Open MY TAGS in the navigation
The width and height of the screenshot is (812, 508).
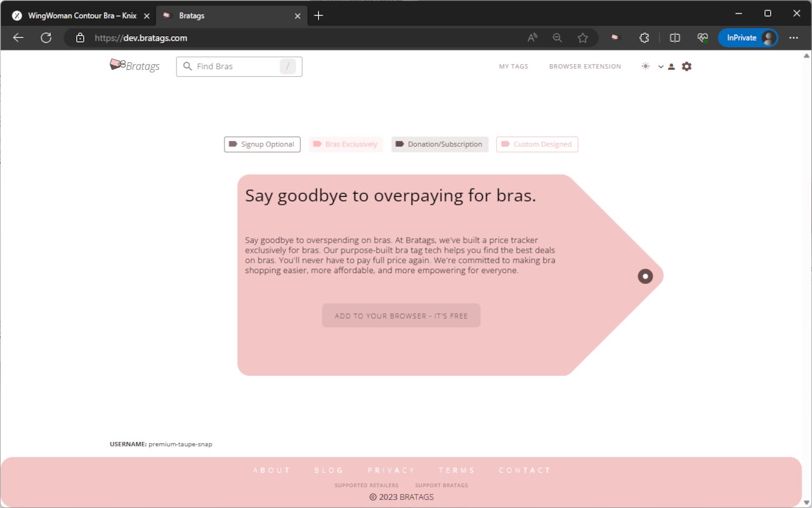[513, 66]
